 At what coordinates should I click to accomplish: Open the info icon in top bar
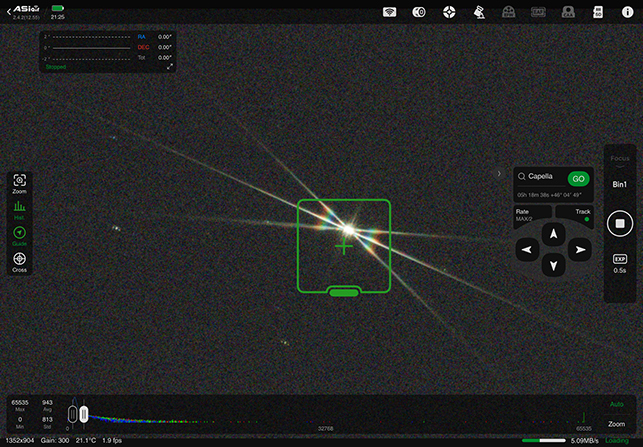click(626, 12)
